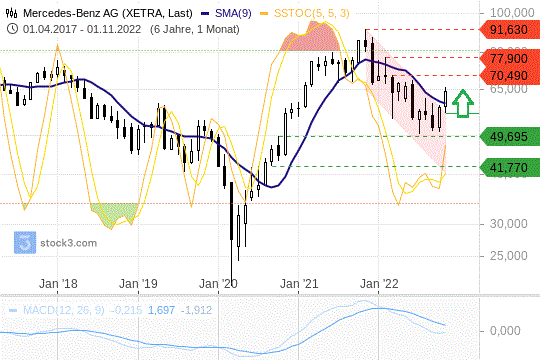Click the 100,000 axis value
540x360 pixels.
(x=512, y=13)
